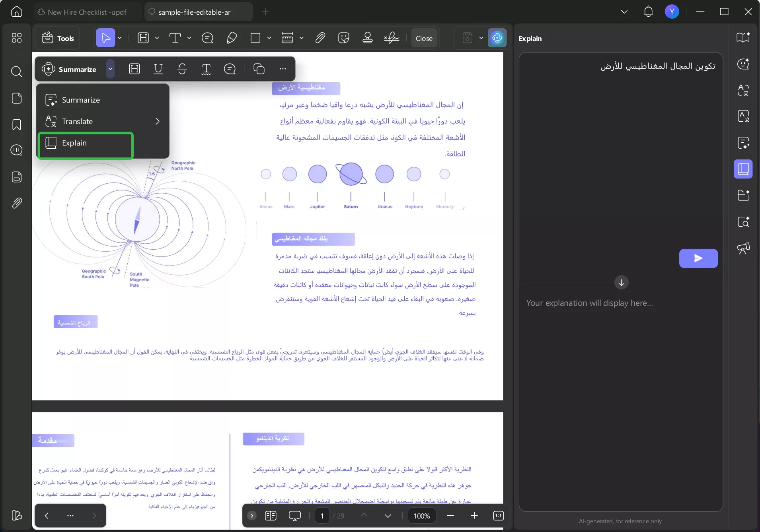This screenshot has width=760, height=532.
Task: Open the Summarize dropdown chevron
Action: [110, 69]
